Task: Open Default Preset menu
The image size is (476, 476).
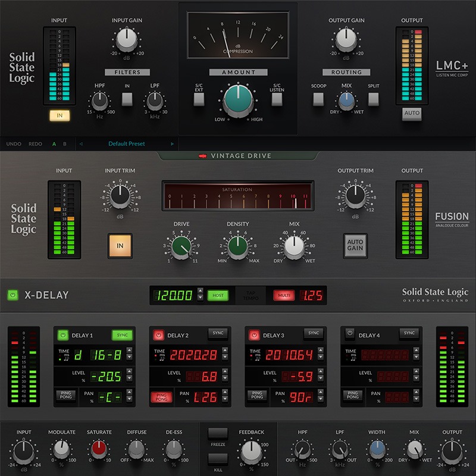Action: 127,144
